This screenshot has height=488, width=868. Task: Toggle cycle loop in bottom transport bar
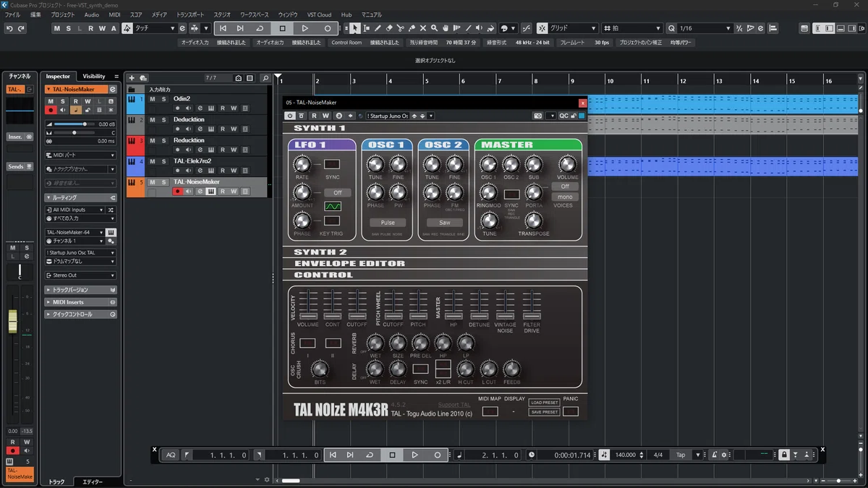(x=369, y=455)
